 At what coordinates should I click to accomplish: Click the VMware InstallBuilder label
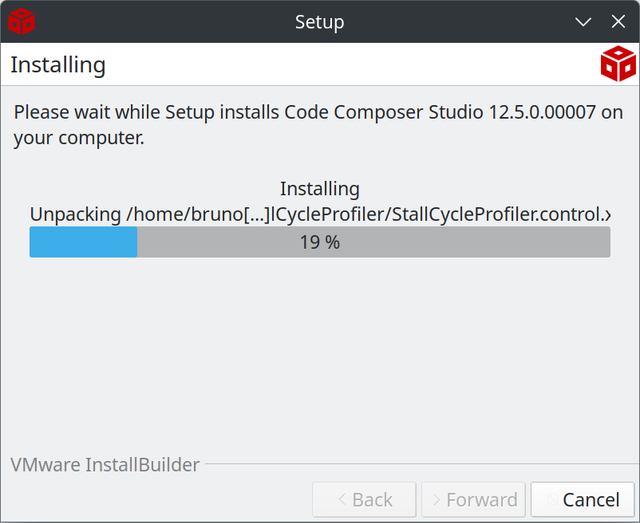coord(105,465)
